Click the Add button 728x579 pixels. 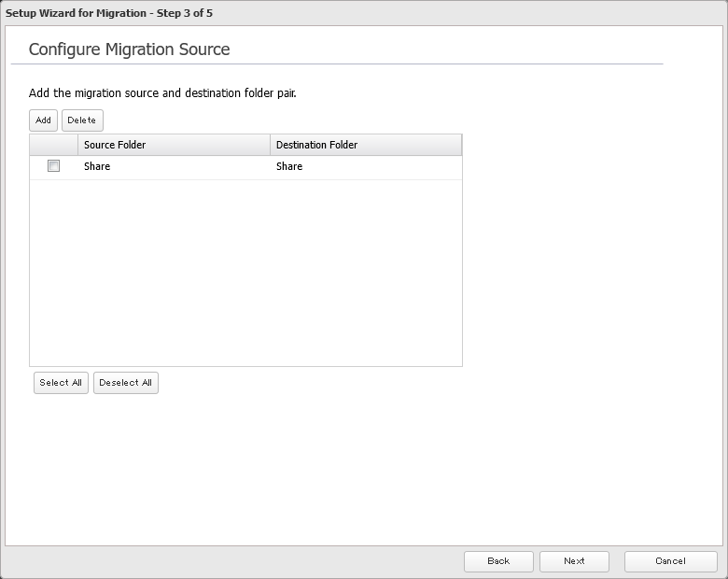43,120
